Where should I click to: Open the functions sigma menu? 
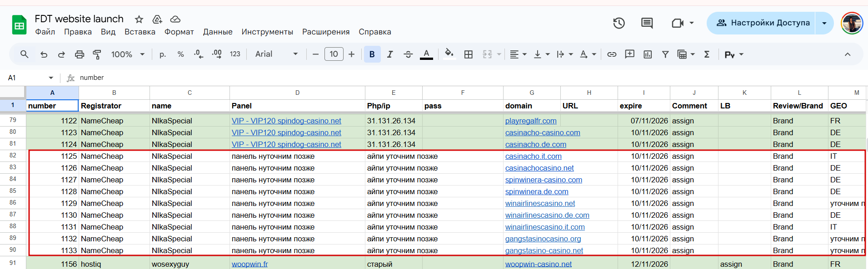(707, 54)
